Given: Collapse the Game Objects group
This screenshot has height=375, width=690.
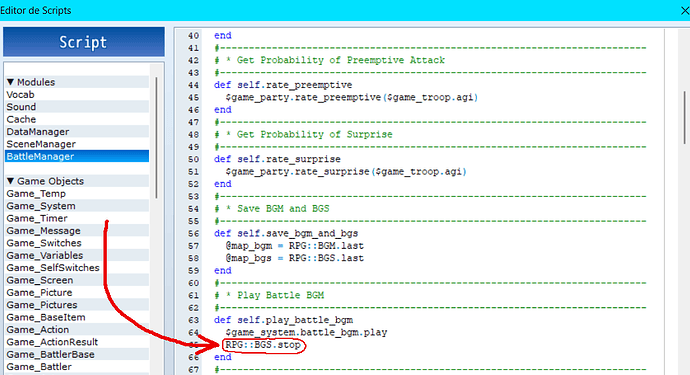Looking at the screenshot, I should (11, 181).
